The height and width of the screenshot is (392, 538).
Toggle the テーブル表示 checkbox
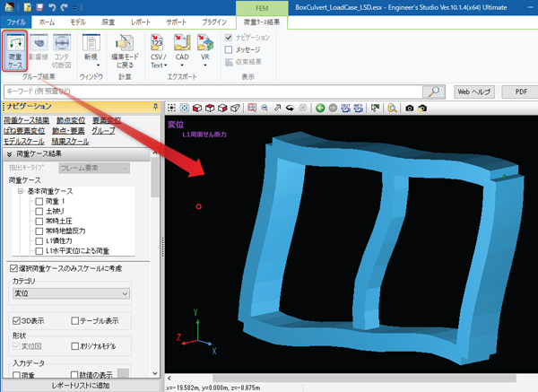pos(74,320)
